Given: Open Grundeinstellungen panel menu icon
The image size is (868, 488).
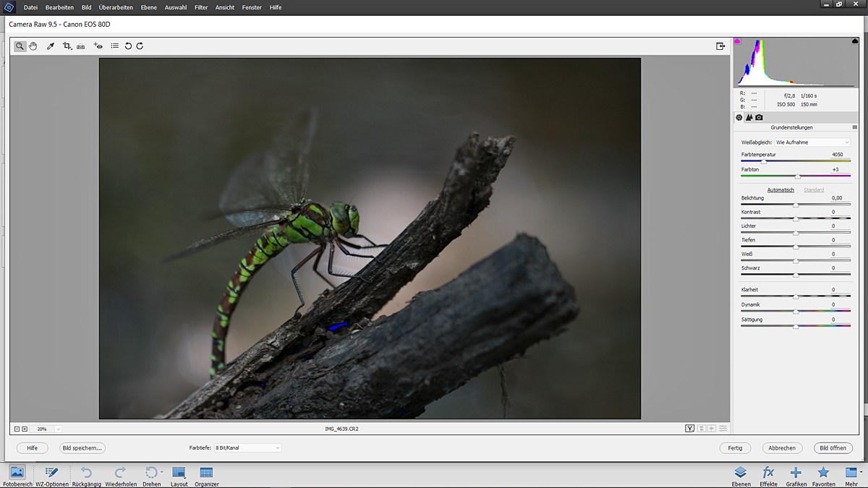Looking at the screenshot, I should [x=854, y=127].
